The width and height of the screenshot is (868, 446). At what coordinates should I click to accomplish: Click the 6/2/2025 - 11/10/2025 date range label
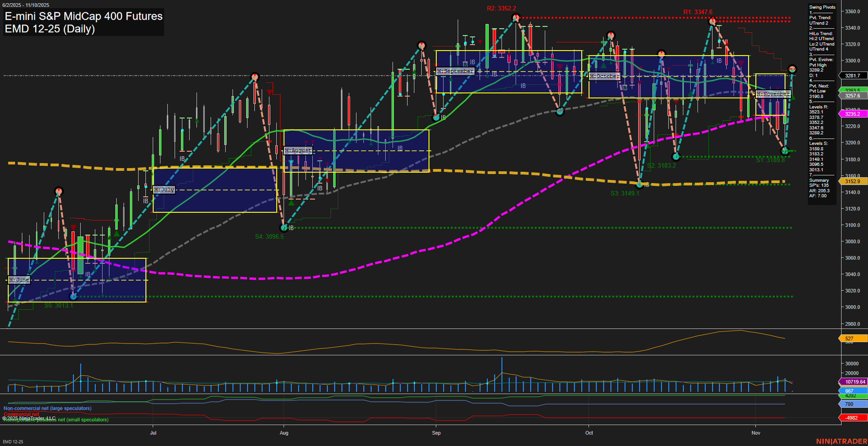click(x=26, y=5)
